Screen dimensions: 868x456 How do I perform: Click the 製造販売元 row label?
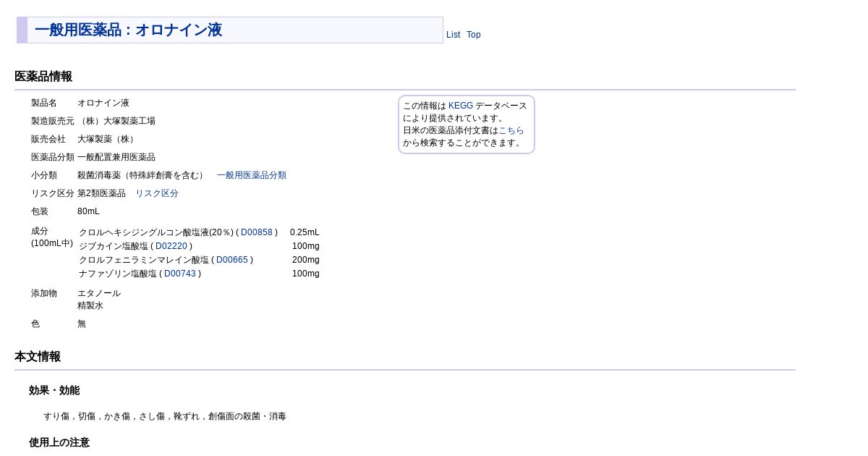pos(53,121)
